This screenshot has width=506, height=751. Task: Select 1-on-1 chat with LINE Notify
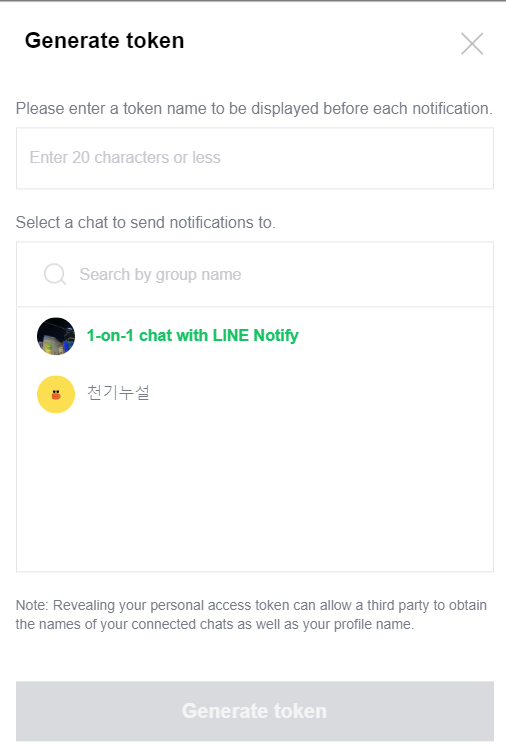(x=255, y=336)
